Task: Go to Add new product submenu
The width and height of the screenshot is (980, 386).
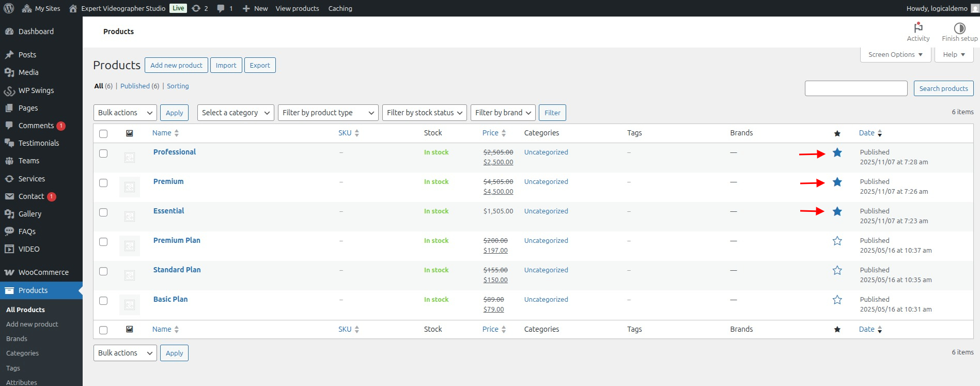Action: click(x=32, y=325)
